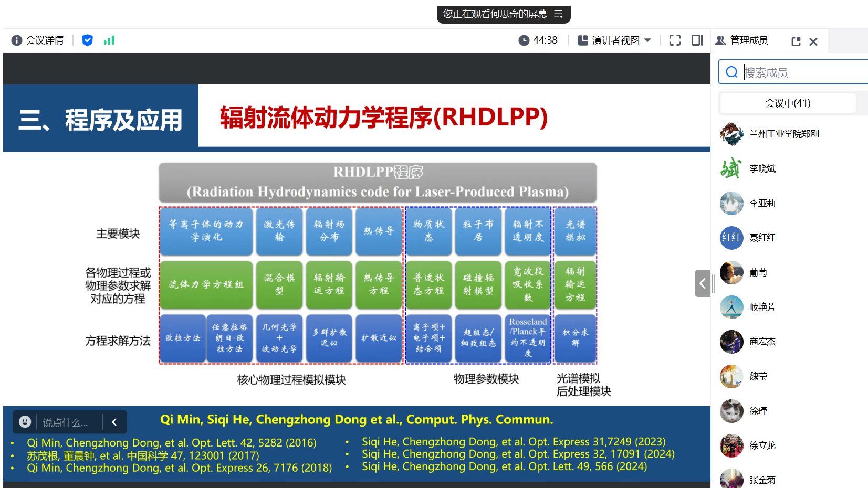The image size is (868, 488).
Task: Open the screen-share banner menu icon
Action: point(558,14)
